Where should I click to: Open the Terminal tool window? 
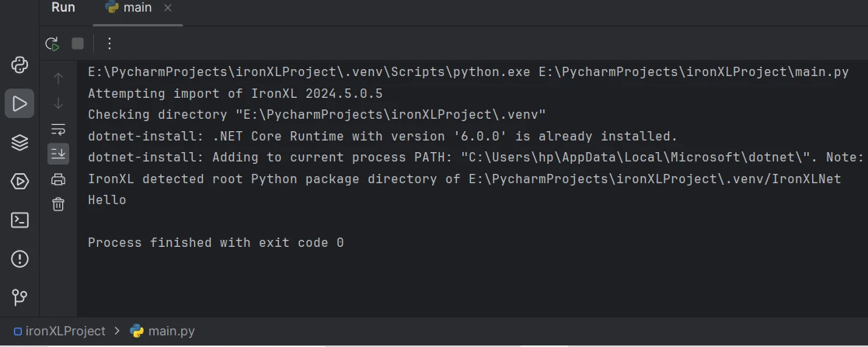(x=19, y=220)
